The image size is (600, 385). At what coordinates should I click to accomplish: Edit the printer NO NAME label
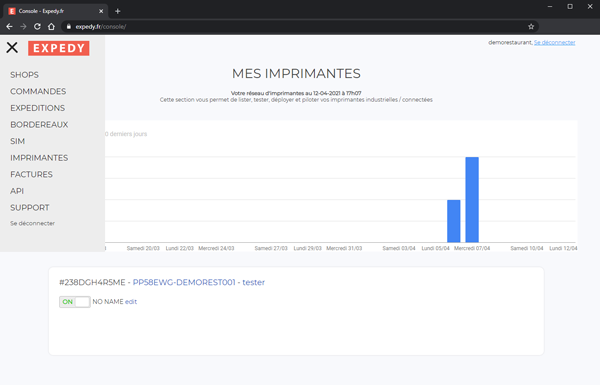(131, 302)
